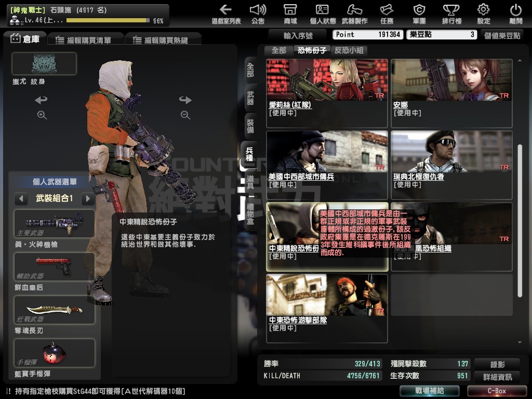Open the 任務 missions icon
The image size is (532, 399).
point(387,14)
